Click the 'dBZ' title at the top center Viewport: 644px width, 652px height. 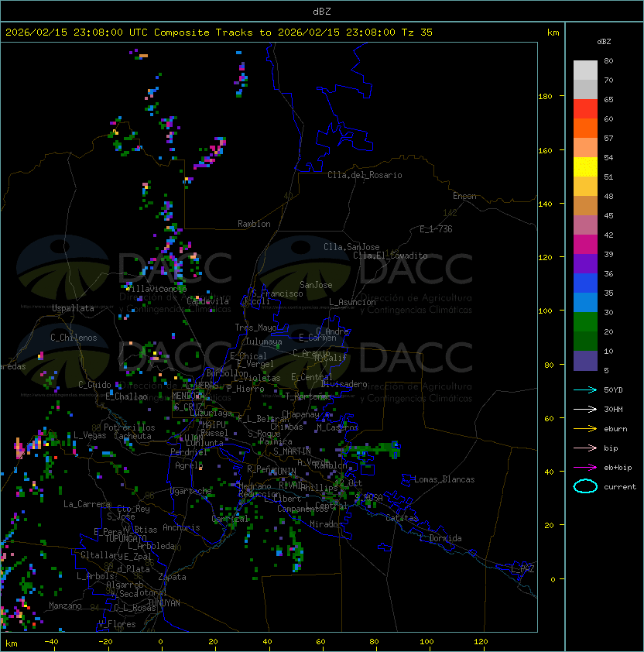pyautogui.click(x=322, y=11)
